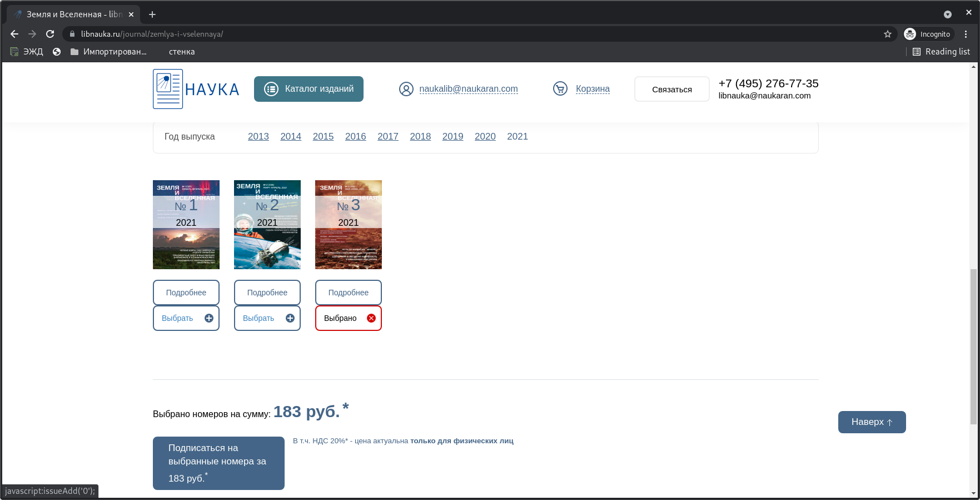Close the Земля и Вселенная tab

pyautogui.click(x=131, y=14)
